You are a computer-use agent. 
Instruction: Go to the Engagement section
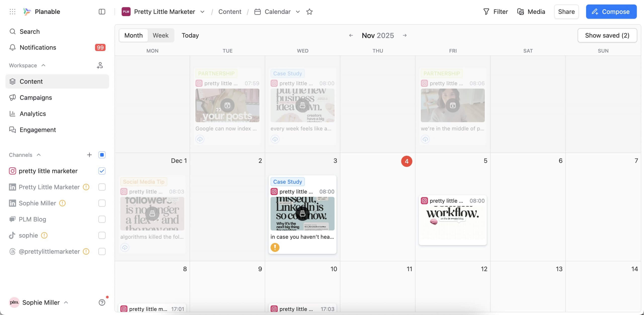coord(38,130)
